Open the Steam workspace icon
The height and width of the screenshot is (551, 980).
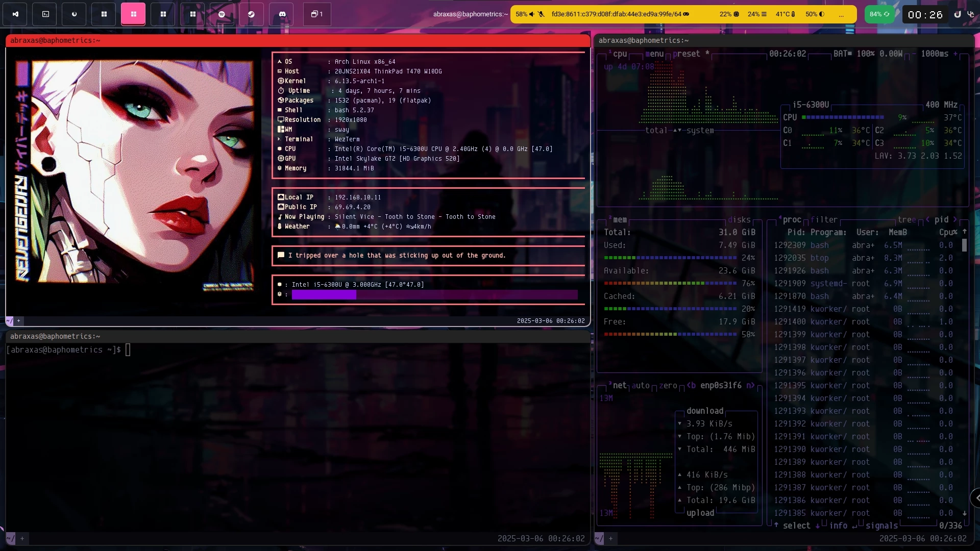tap(252, 14)
